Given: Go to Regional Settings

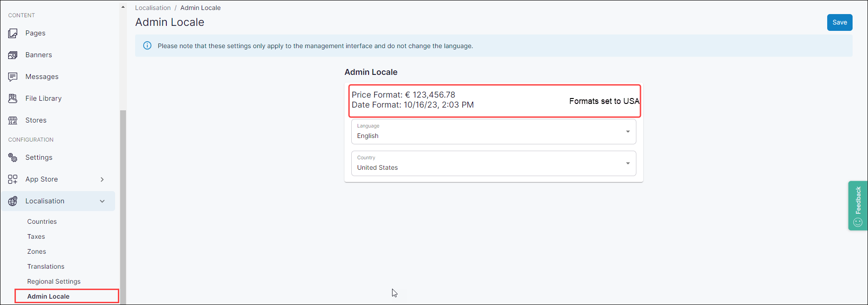Looking at the screenshot, I should (53, 281).
